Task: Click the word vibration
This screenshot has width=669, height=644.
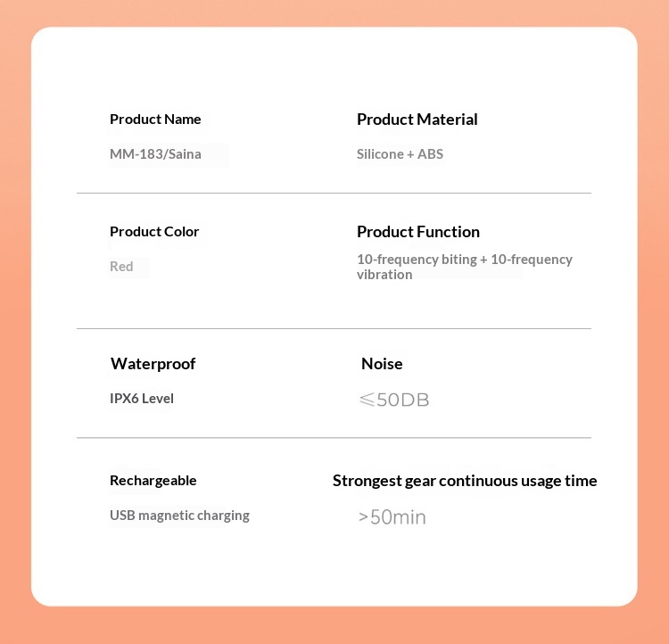Action: [x=384, y=275]
